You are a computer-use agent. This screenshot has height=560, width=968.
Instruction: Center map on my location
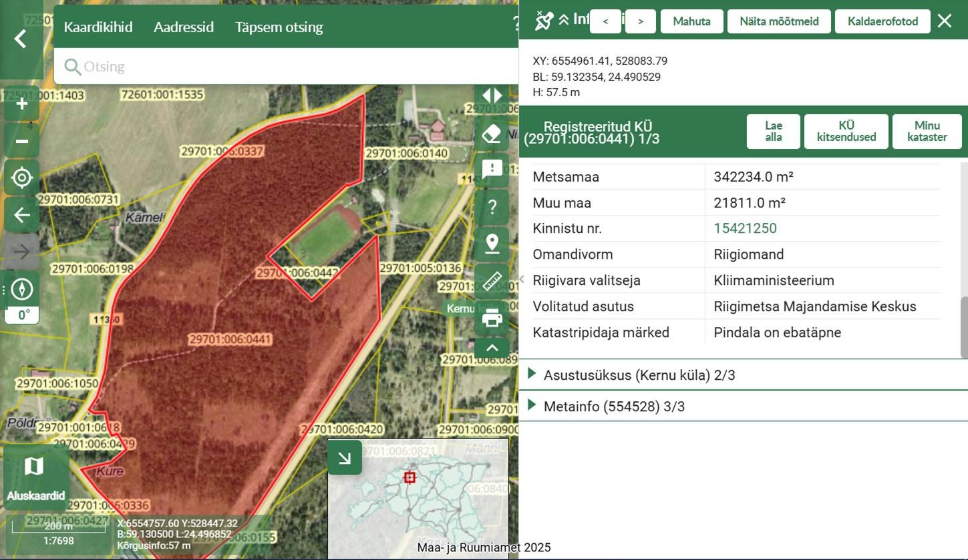[x=22, y=178]
